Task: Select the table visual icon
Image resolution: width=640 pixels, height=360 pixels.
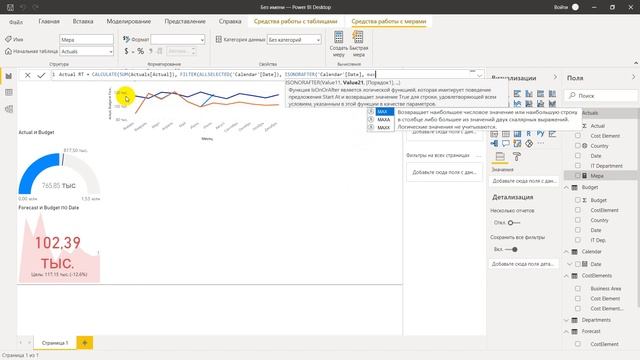Action: click(x=506, y=133)
